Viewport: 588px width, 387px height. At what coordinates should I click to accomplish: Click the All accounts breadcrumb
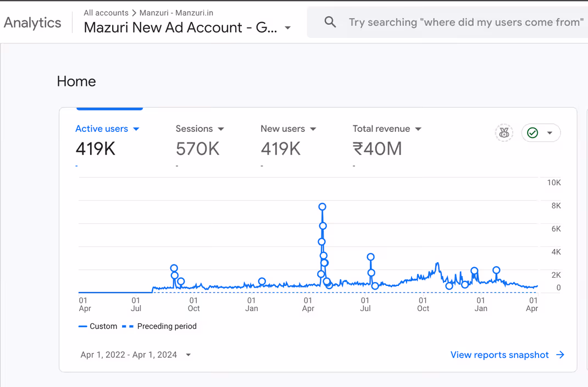pyautogui.click(x=106, y=13)
